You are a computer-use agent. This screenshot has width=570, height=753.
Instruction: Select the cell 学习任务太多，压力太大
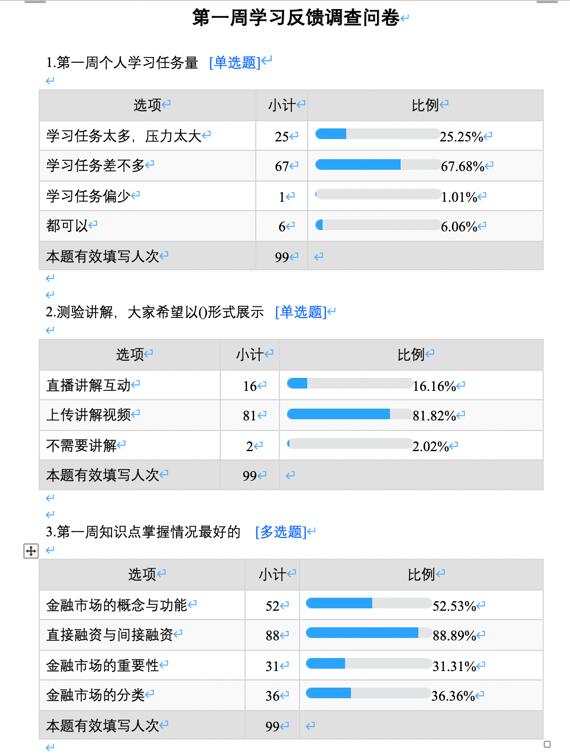pos(147,136)
